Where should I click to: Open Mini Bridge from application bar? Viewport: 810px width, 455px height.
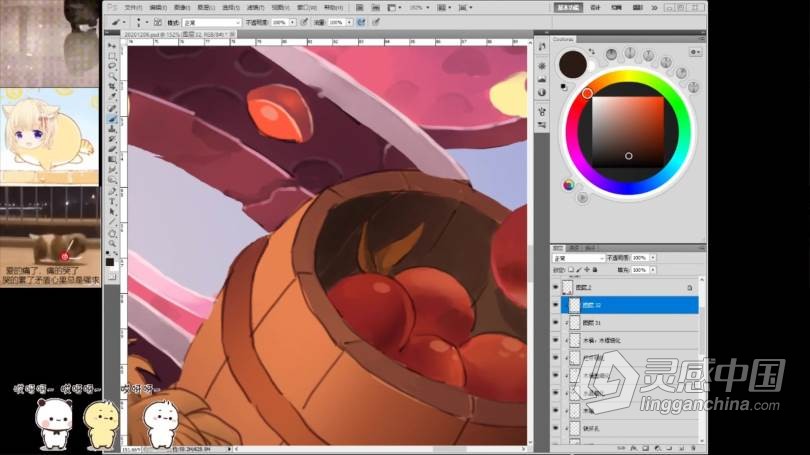click(x=376, y=8)
